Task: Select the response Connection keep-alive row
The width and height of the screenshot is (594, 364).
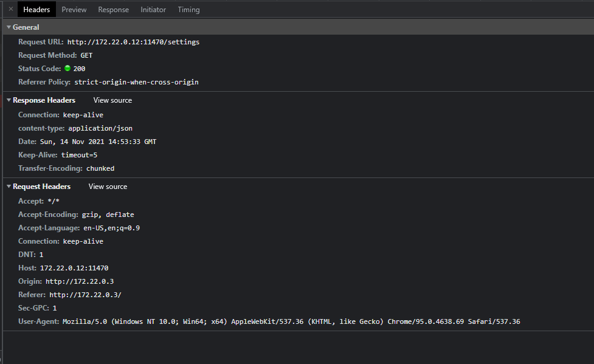Action: click(61, 115)
